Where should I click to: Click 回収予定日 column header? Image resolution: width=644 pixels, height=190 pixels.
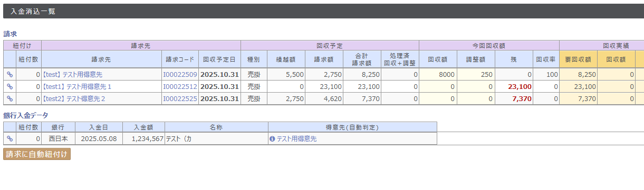point(219,59)
